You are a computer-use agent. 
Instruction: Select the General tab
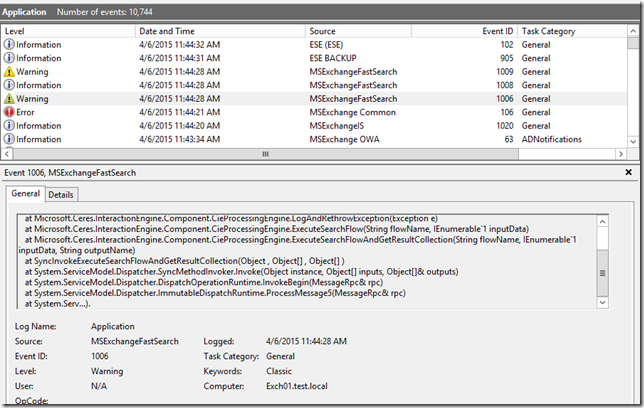25,194
